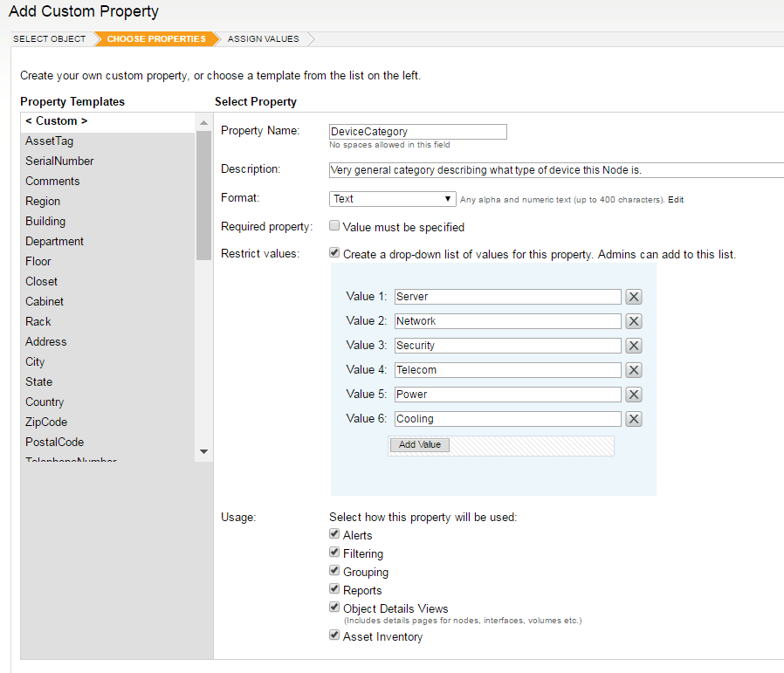The height and width of the screenshot is (673, 784).
Task: Delete the Network value entry
Action: coord(634,321)
